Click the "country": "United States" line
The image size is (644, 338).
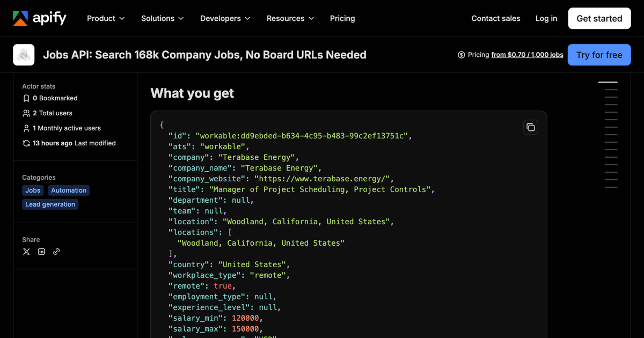coord(229,264)
